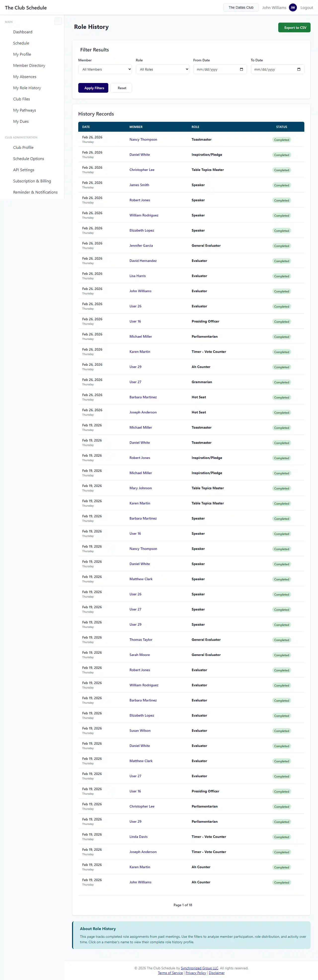
Task: Reset the filter results
Action: coord(122,88)
